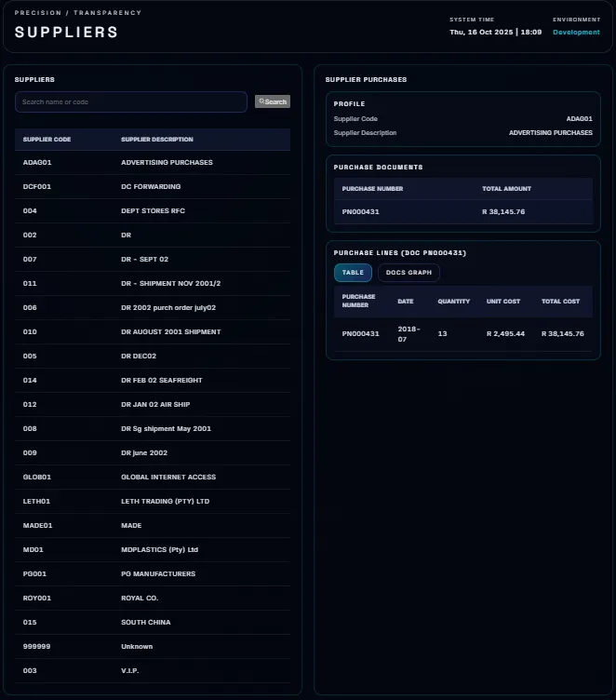The width and height of the screenshot is (616, 700).
Task: Click the purchase line date 2018-07
Action: click(408, 334)
